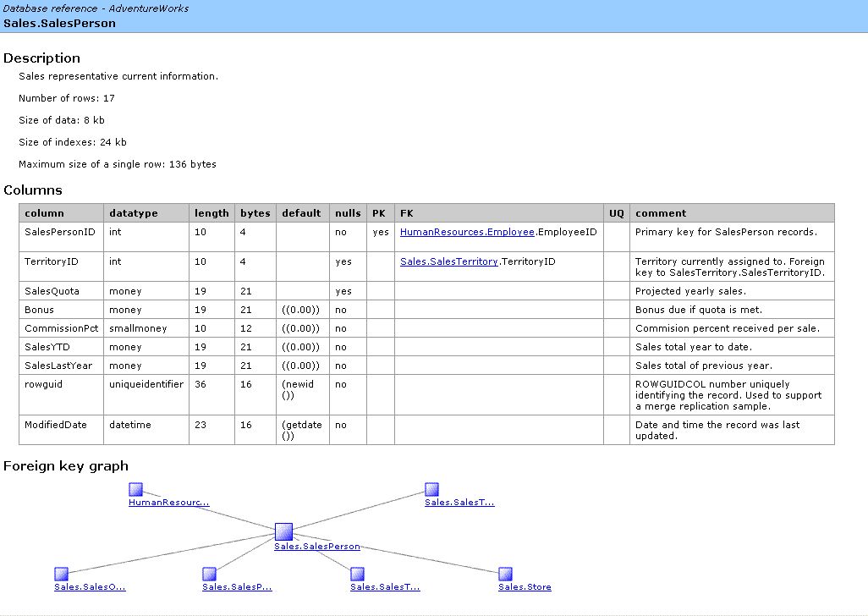Click the 'smallmoney' datatype cell
This screenshot has width=868, height=616.
pos(146,328)
